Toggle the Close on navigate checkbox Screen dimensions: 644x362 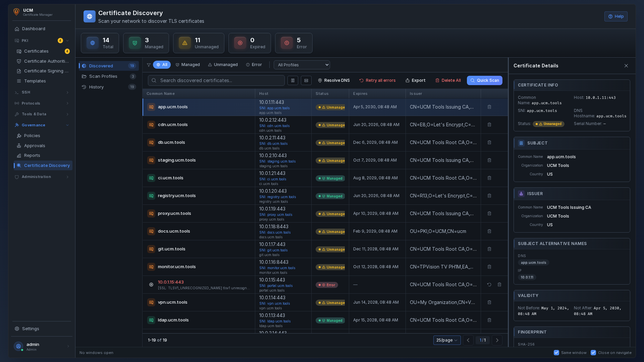(x=593, y=353)
